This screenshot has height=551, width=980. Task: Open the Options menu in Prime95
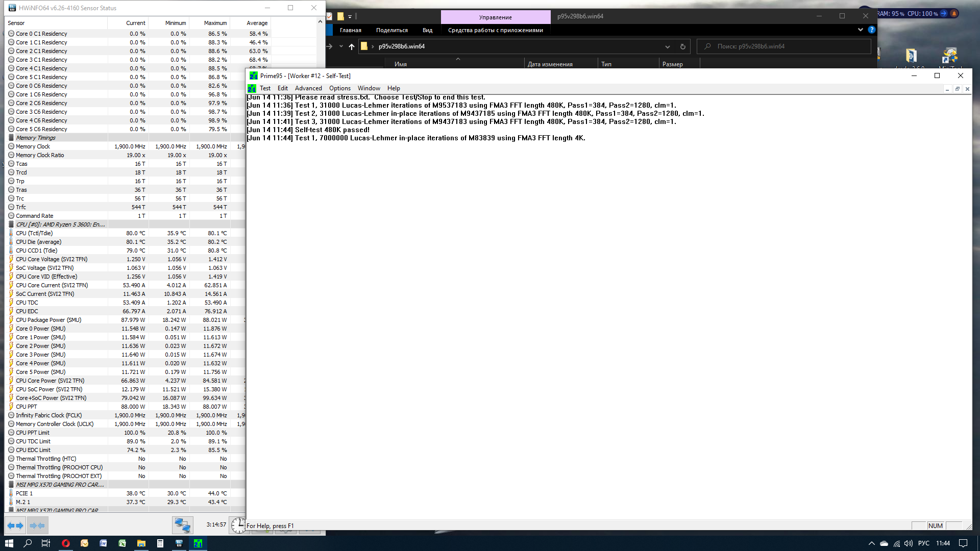coord(339,88)
